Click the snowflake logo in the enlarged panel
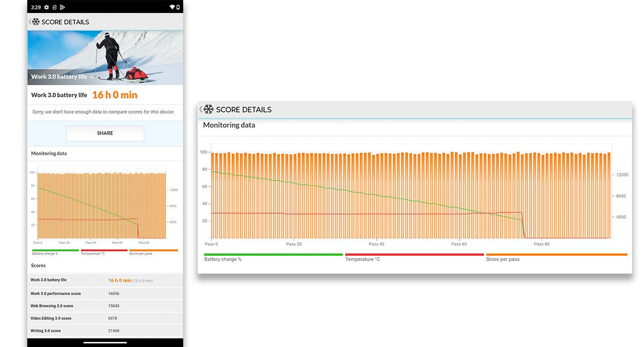Viewport: 644px width, 347px height. tap(209, 110)
